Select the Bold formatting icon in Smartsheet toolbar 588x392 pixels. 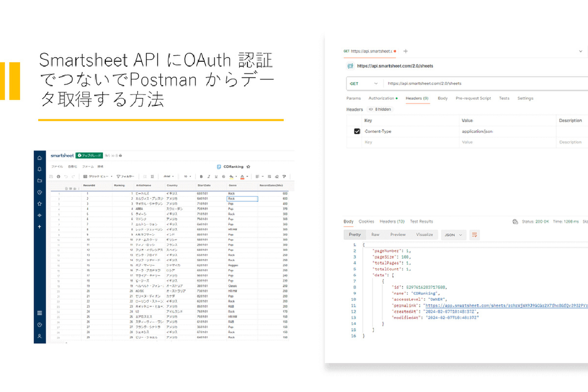point(201,176)
